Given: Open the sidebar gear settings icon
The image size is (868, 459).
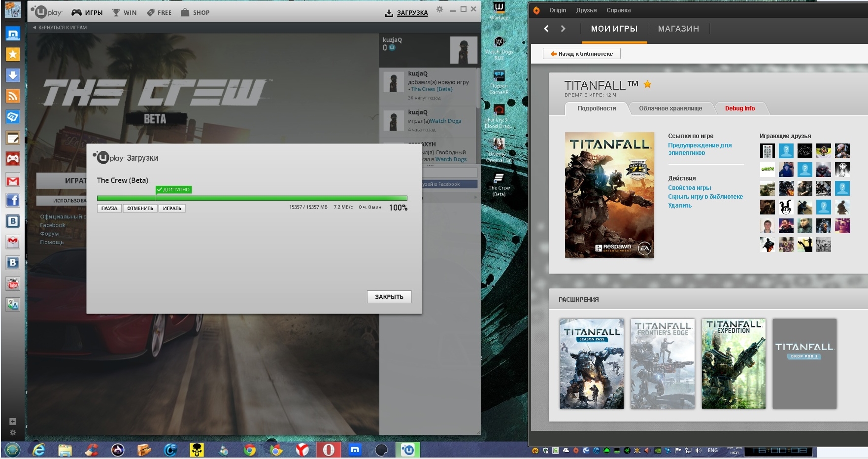Looking at the screenshot, I should (x=13, y=432).
